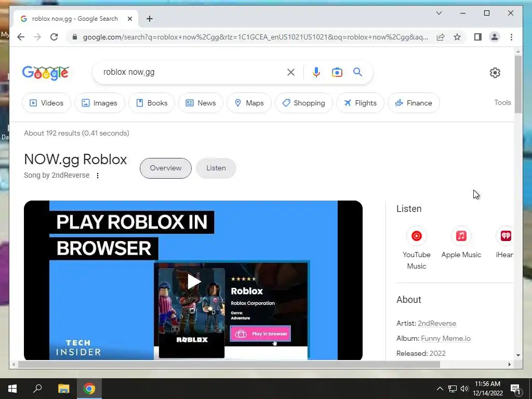Screen dimensions: 532x399
Task: Show hidden system tray icons
Action: click(440, 389)
